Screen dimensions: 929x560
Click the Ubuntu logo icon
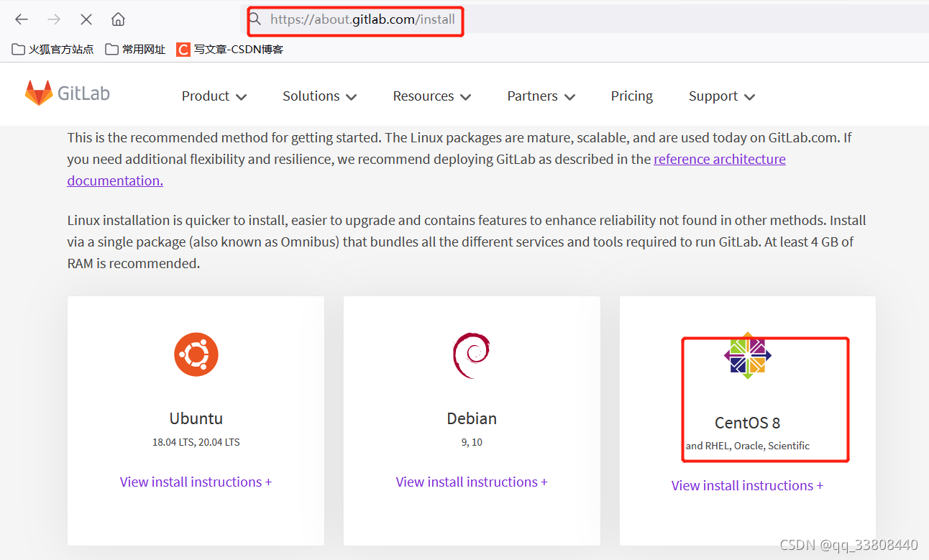[196, 354]
